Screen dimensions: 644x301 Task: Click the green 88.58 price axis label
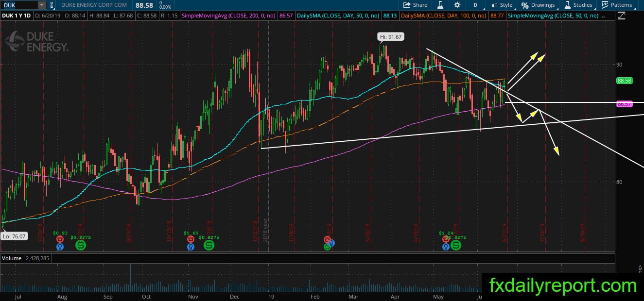click(624, 81)
